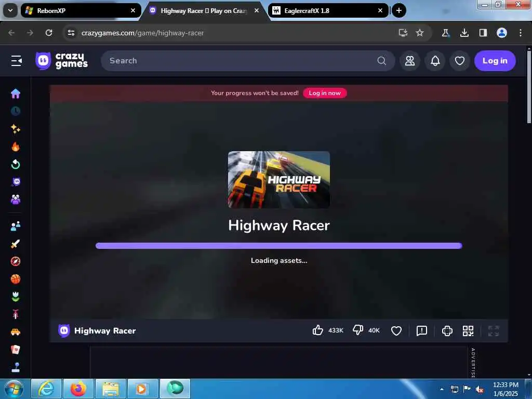This screenshot has width=532, height=399.
Task: Open the Chrome profile avatar
Action: [x=502, y=33]
